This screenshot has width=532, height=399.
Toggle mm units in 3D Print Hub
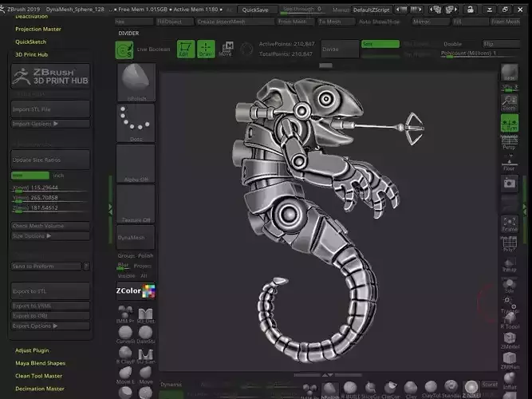(x=30, y=176)
